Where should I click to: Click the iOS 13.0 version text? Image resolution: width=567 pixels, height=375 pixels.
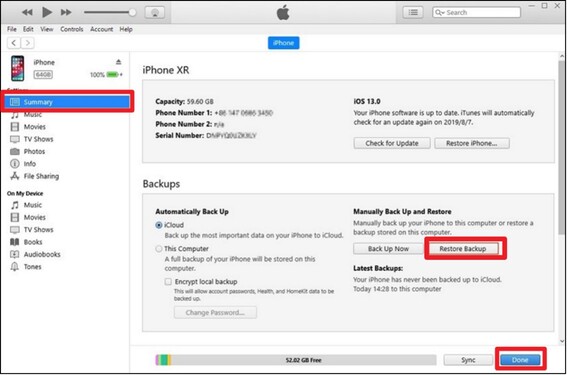367,102
